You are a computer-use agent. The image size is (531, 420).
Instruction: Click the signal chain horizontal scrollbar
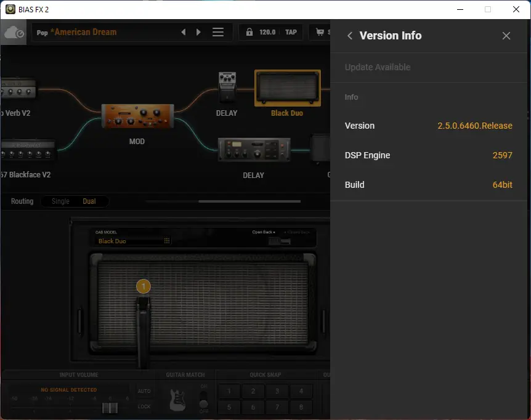point(249,201)
